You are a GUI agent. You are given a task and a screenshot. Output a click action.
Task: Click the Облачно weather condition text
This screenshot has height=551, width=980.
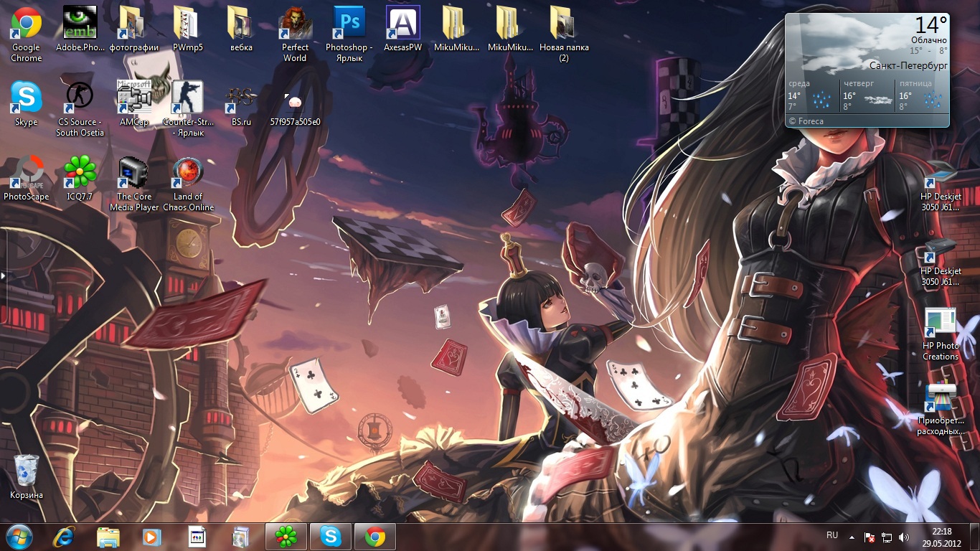[929, 40]
